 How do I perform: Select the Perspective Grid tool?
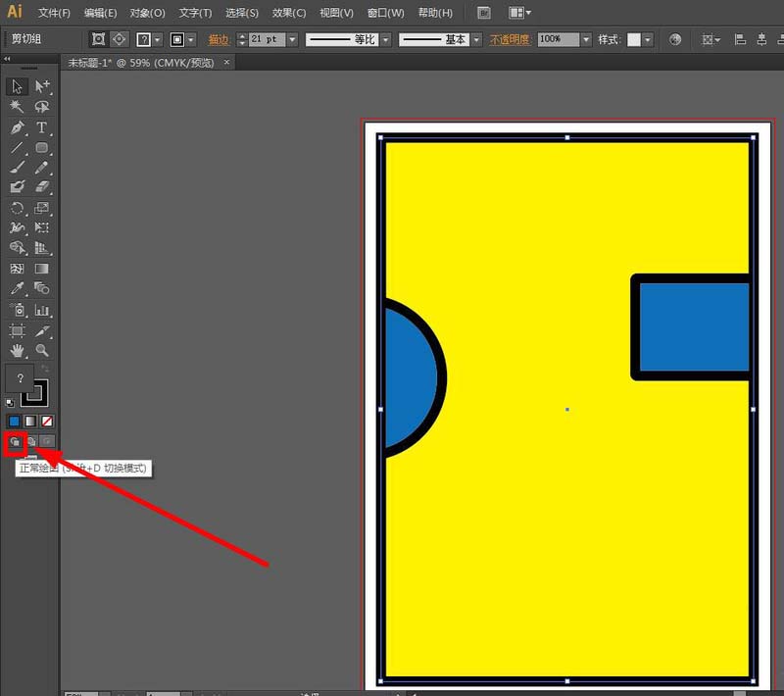(42, 248)
